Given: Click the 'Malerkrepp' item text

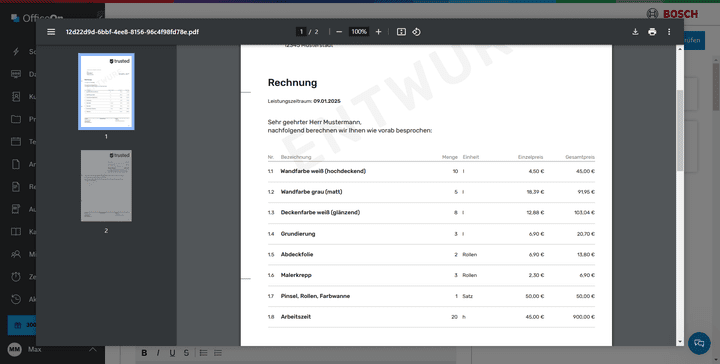Looking at the screenshot, I should tap(296, 275).
